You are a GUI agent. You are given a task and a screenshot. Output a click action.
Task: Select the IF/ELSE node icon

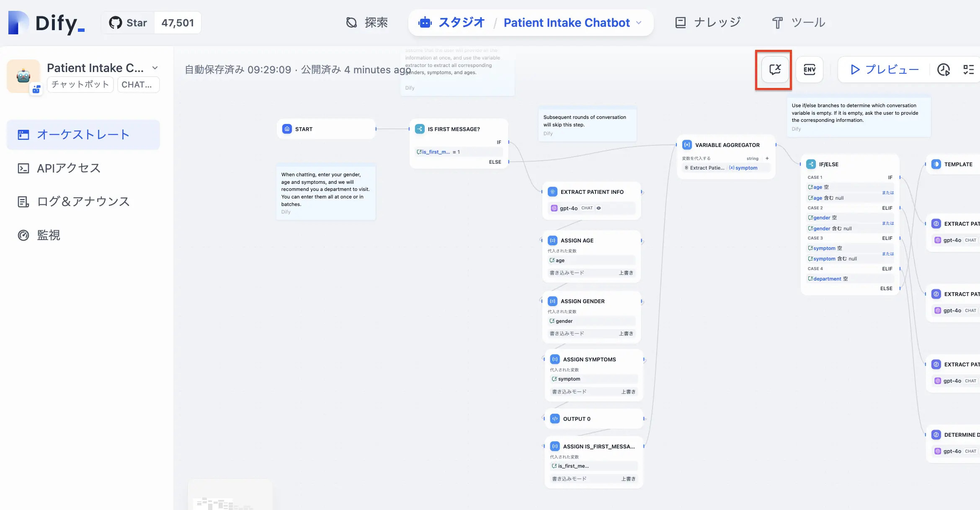pos(811,164)
